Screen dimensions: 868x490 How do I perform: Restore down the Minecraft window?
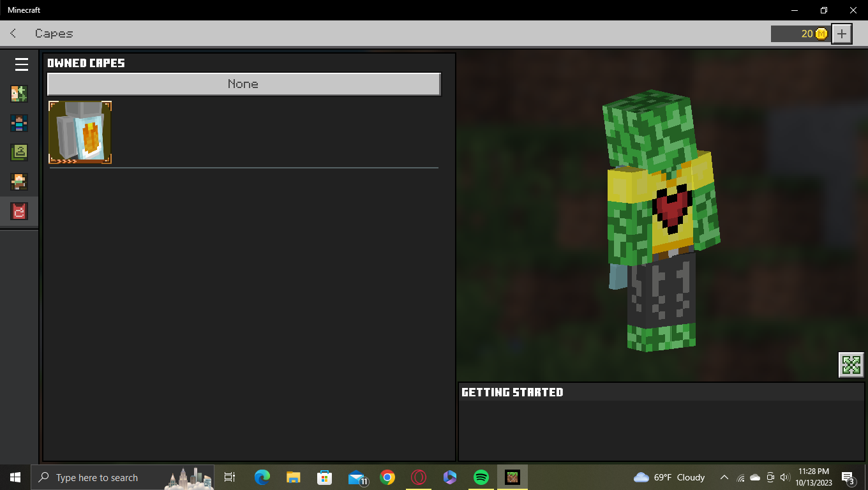pos(824,10)
